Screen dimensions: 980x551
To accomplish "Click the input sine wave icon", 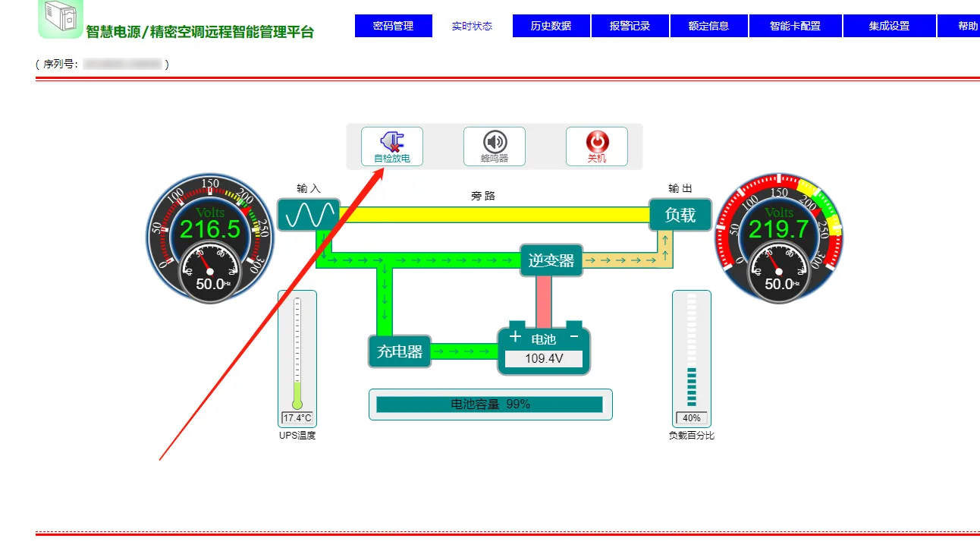I will coord(308,215).
